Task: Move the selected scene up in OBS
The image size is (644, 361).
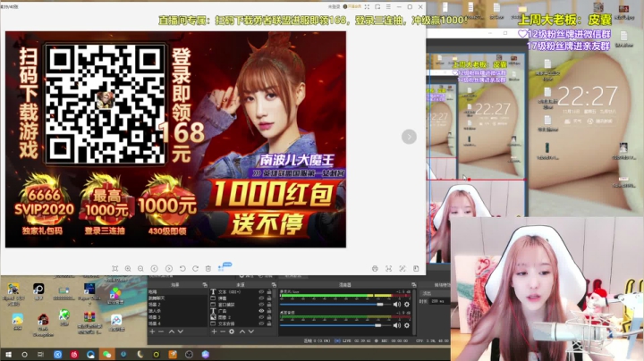Action: click(172, 332)
